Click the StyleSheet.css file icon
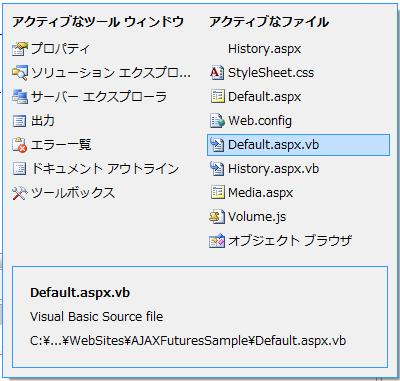400x381 pixels. (x=217, y=73)
